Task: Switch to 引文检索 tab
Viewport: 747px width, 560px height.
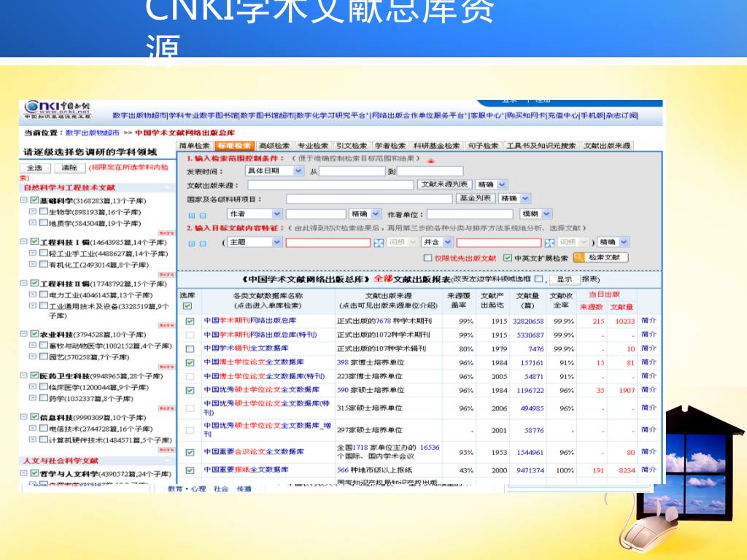Action: tap(352, 146)
